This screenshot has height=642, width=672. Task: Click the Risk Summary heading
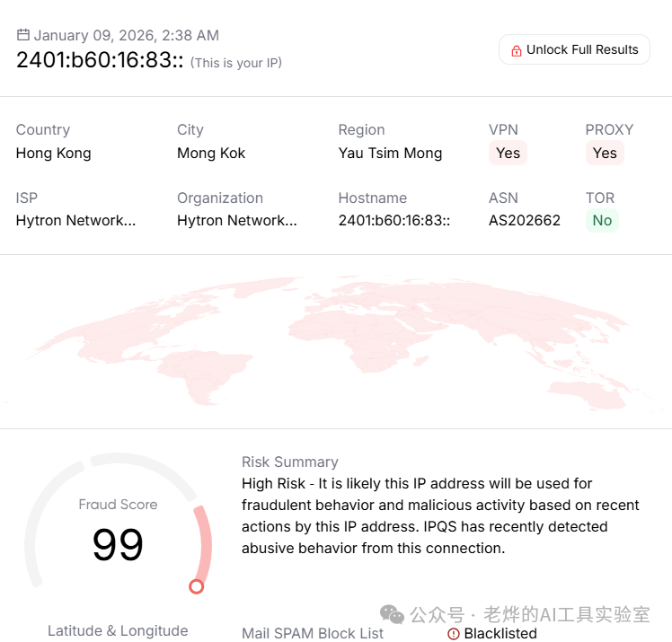pyautogui.click(x=289, y=462)
